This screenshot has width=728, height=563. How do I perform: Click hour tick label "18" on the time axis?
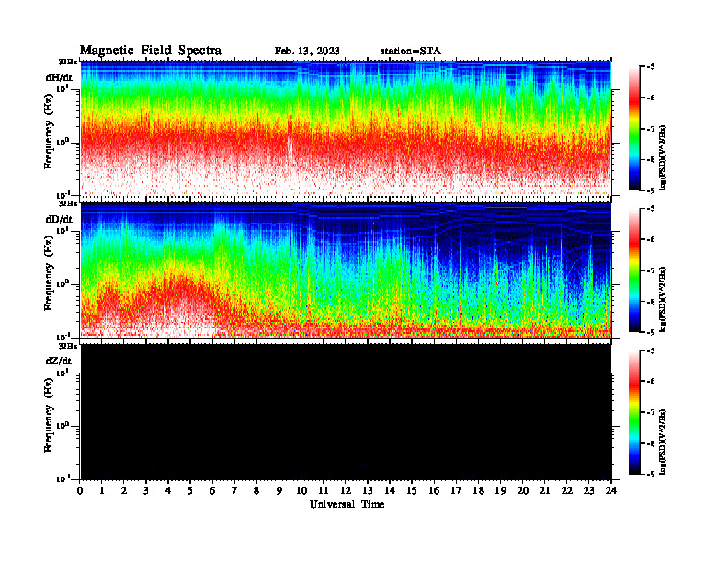tap(478, 490)
